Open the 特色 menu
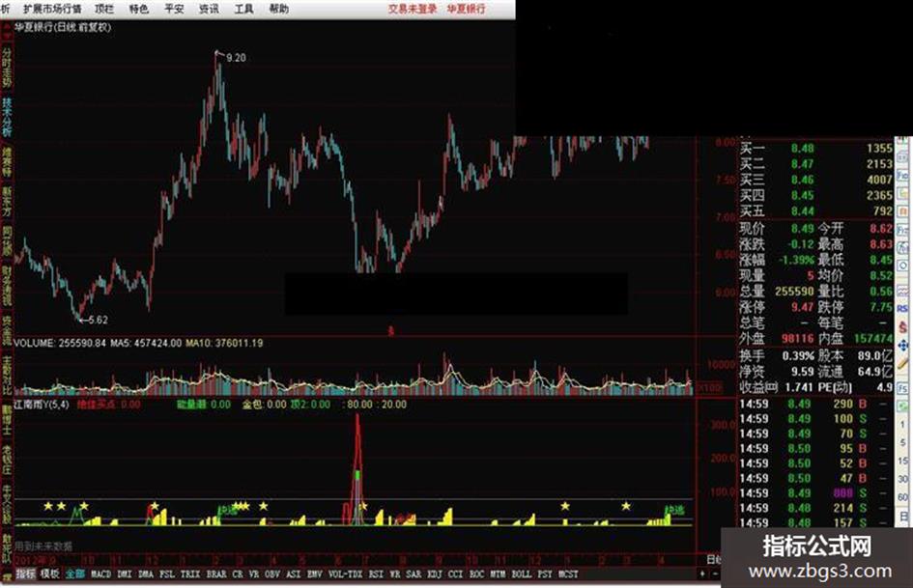 point(138,9)
